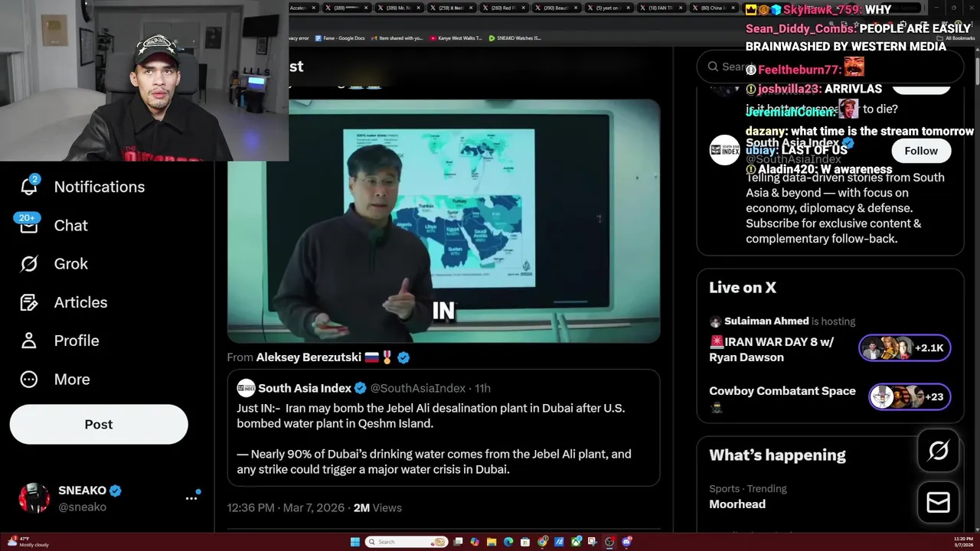Screen dimensions: 980x551
Task: Open Grok from the sidebar icon
Action: coord(28,263)
